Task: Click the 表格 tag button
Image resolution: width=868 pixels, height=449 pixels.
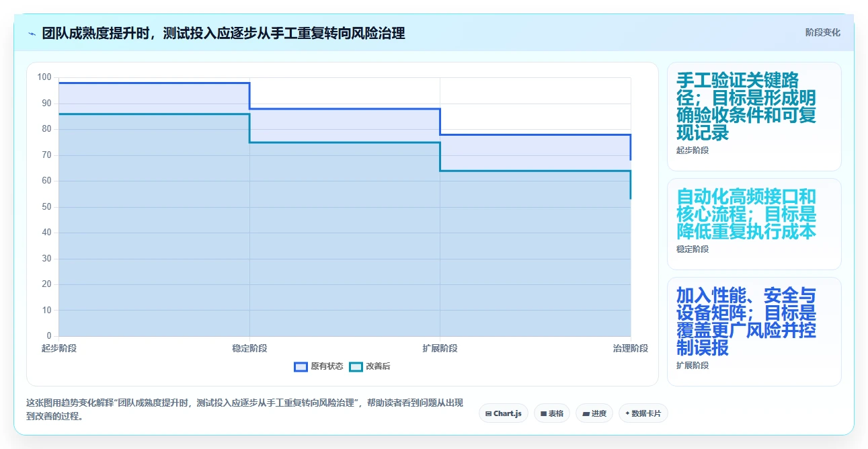Action: coord(552,413)
